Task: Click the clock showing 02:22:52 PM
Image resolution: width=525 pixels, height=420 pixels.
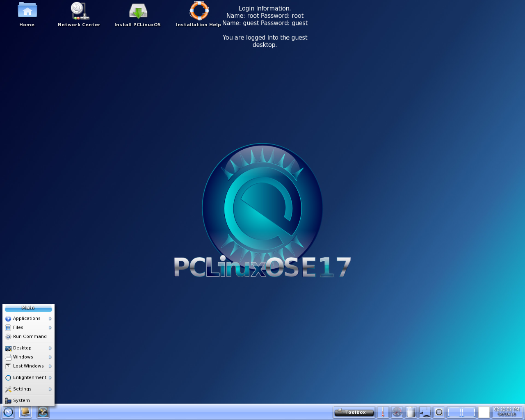Action: [507, 412]
